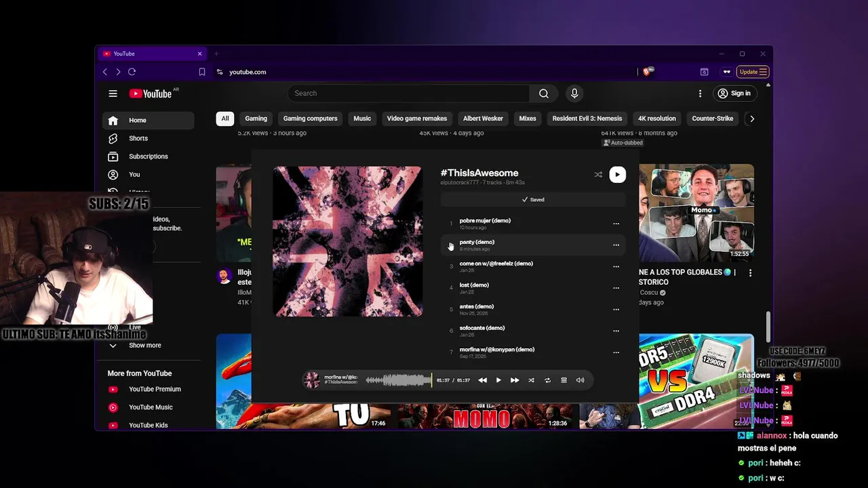
Task: Open YouTube Kids link
Action: pyautogui.click(x=148, y=425)
